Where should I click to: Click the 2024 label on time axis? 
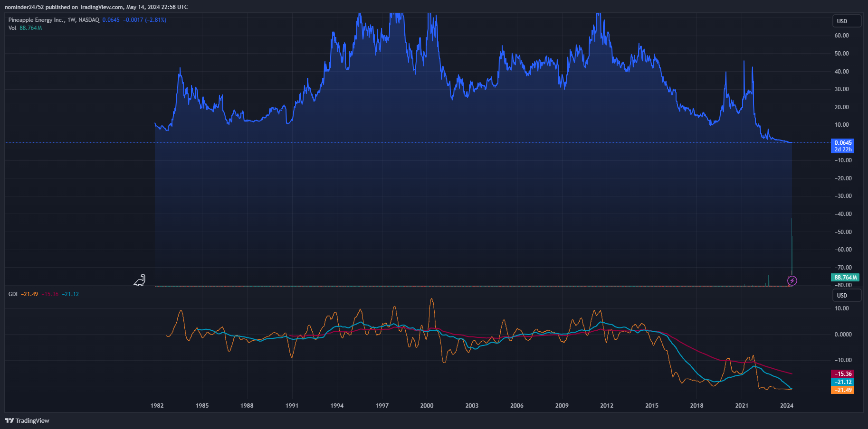click(x=787, y=405)
